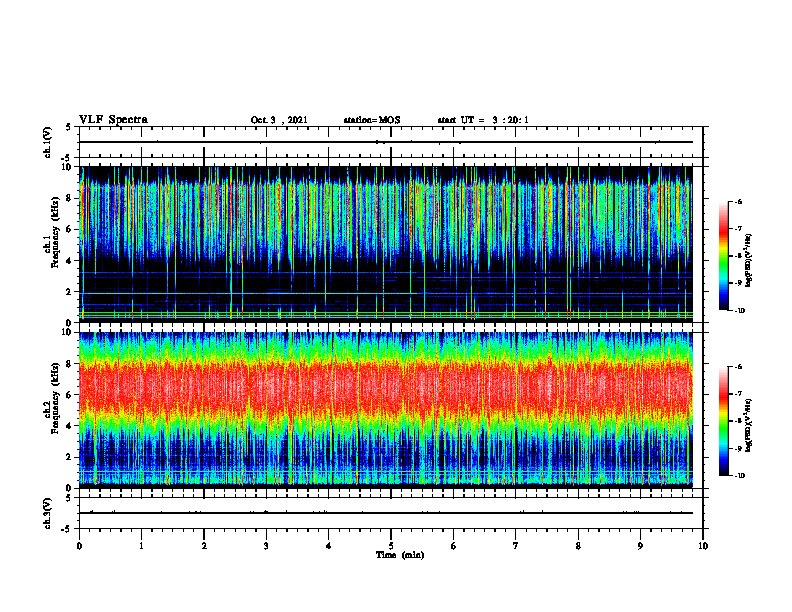Click the ch.1 frequency tick label '4'
This screenshot has width=792, height=612.
pos(70,261)
